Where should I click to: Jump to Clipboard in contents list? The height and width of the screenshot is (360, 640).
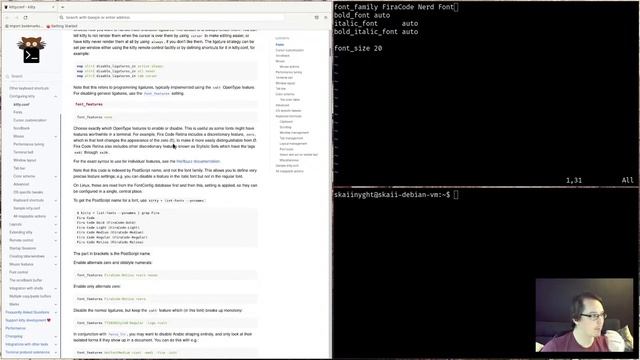coord(286,122)
